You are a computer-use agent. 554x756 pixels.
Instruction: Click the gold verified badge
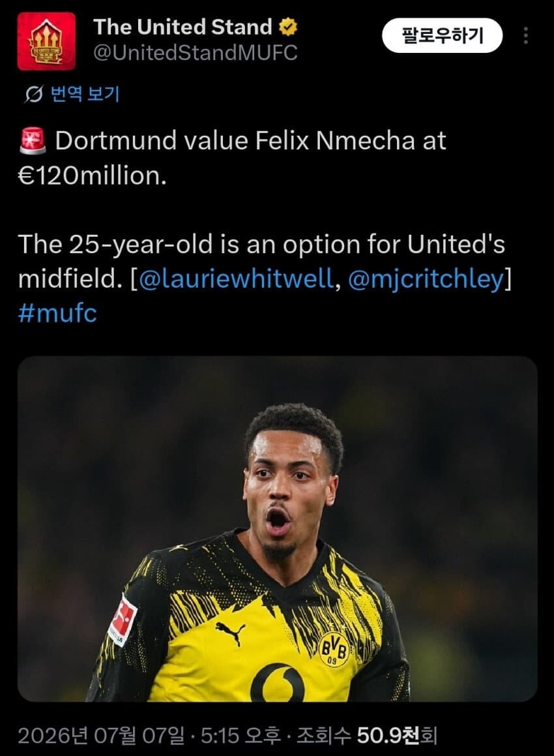coord(288,27)
